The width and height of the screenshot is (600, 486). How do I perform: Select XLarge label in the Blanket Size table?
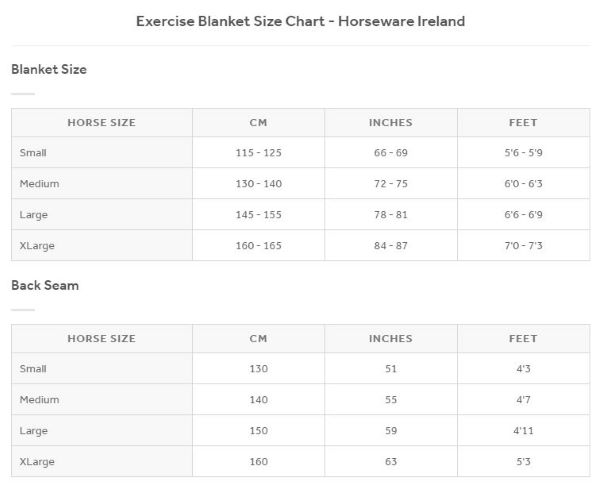tap(37, 246)
